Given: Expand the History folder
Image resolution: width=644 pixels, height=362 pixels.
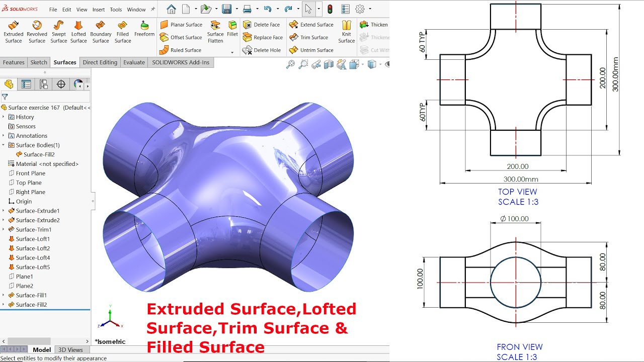Looking at the screenshot, I should 4,117.
